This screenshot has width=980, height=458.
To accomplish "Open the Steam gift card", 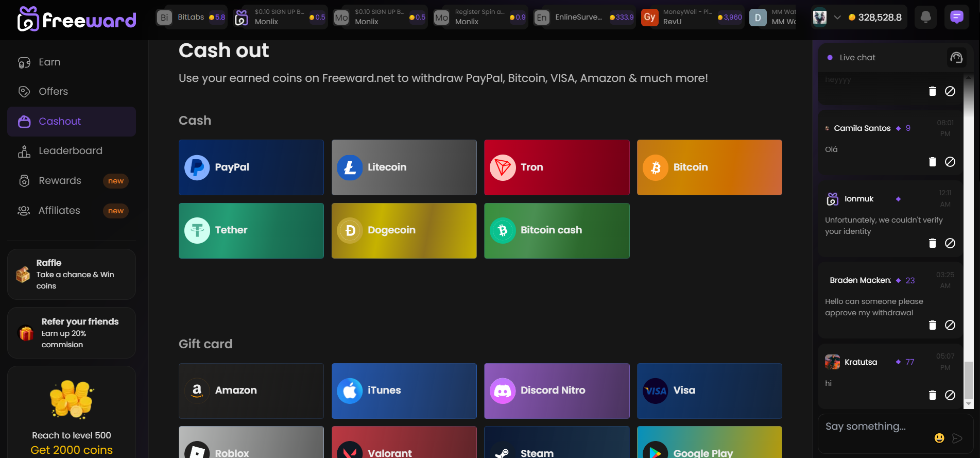I will (557, 442).
